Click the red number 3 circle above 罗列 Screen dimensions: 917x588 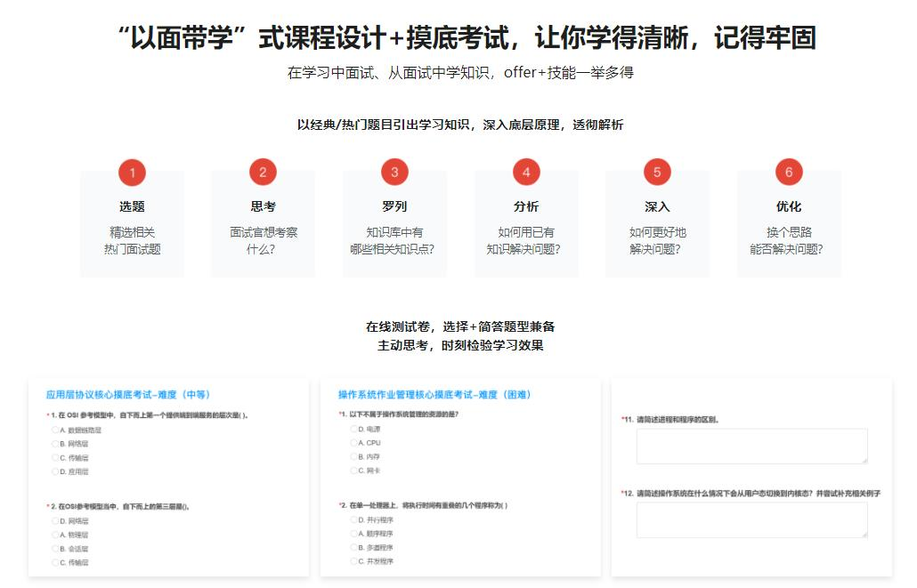pyautogui.click(x=394, y=173)
